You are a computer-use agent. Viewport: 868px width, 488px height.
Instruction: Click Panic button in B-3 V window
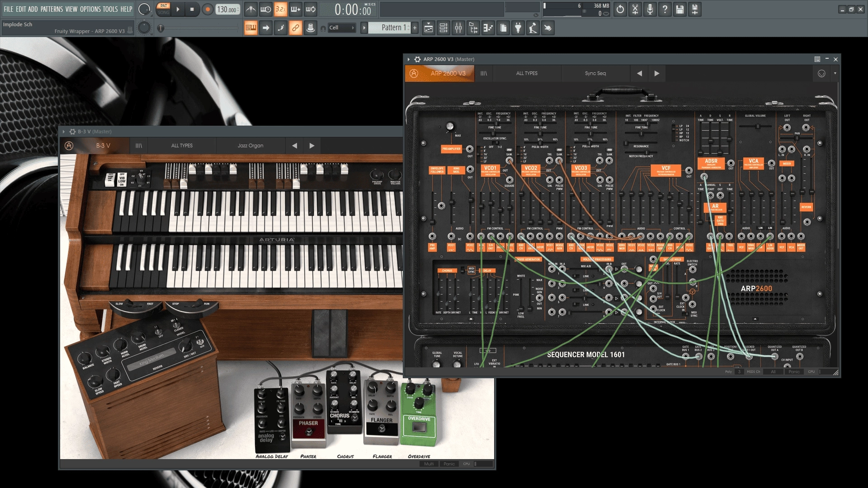(449, 464)
